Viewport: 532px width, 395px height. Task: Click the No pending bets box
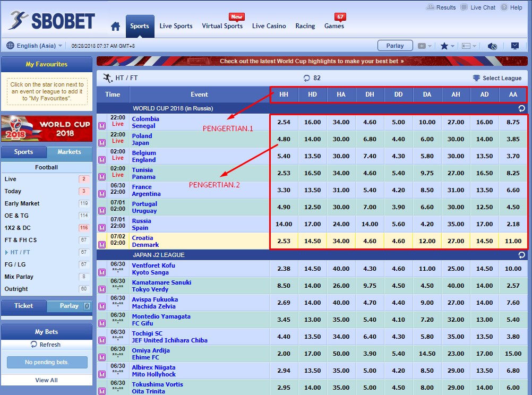(x=47, y=362)
